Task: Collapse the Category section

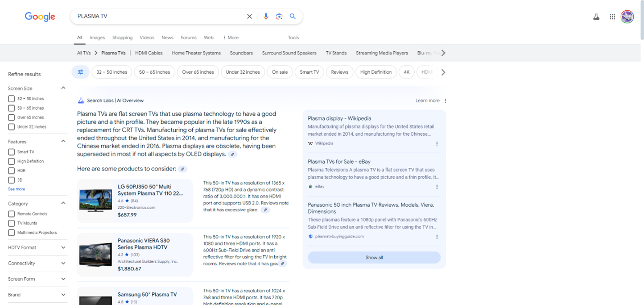Action: click(63, 203)
